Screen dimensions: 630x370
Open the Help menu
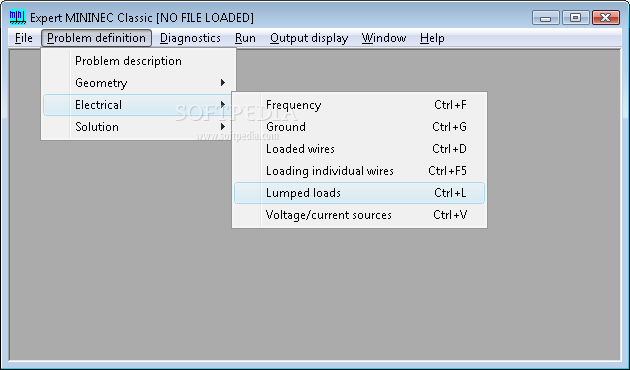click(x=432, y=38)
